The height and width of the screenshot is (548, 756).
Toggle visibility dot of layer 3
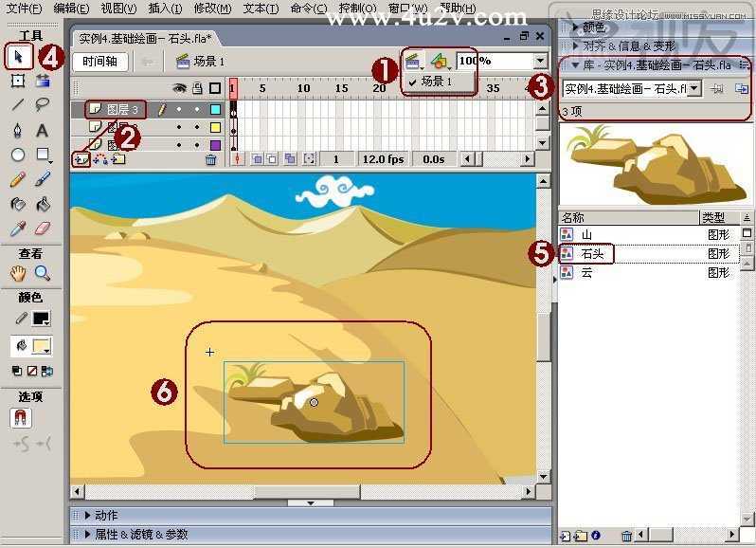tap(179, 110)
